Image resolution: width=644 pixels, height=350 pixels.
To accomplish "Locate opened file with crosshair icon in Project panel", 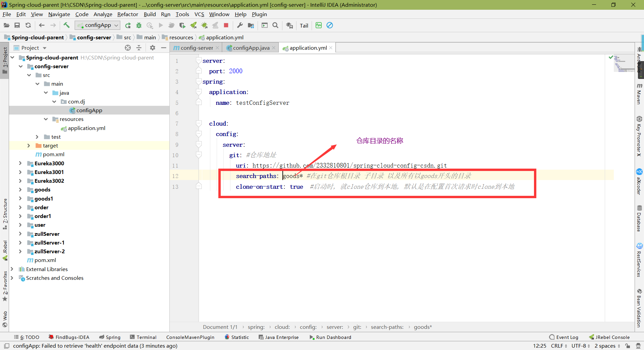I will [x=128, y=48].
